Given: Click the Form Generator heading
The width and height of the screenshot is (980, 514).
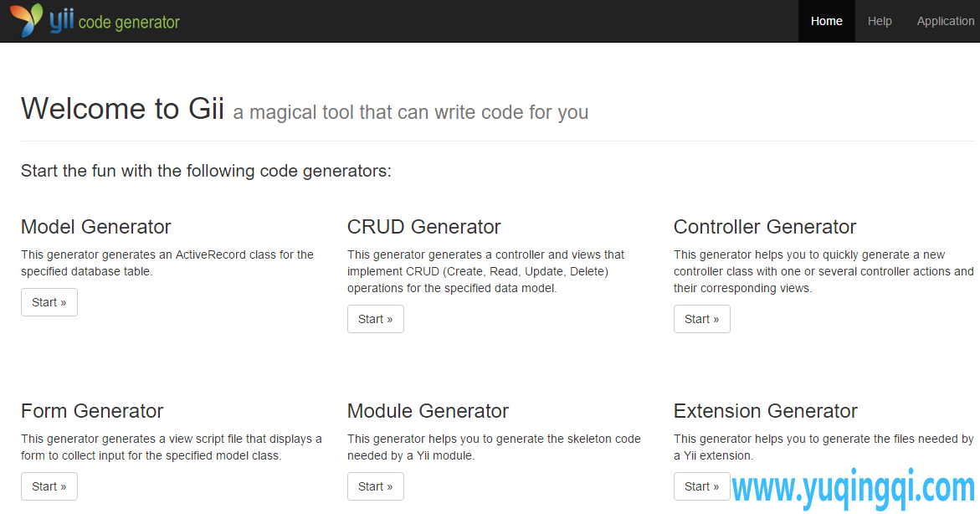Looking at the screenshot, I should point(92,411).
